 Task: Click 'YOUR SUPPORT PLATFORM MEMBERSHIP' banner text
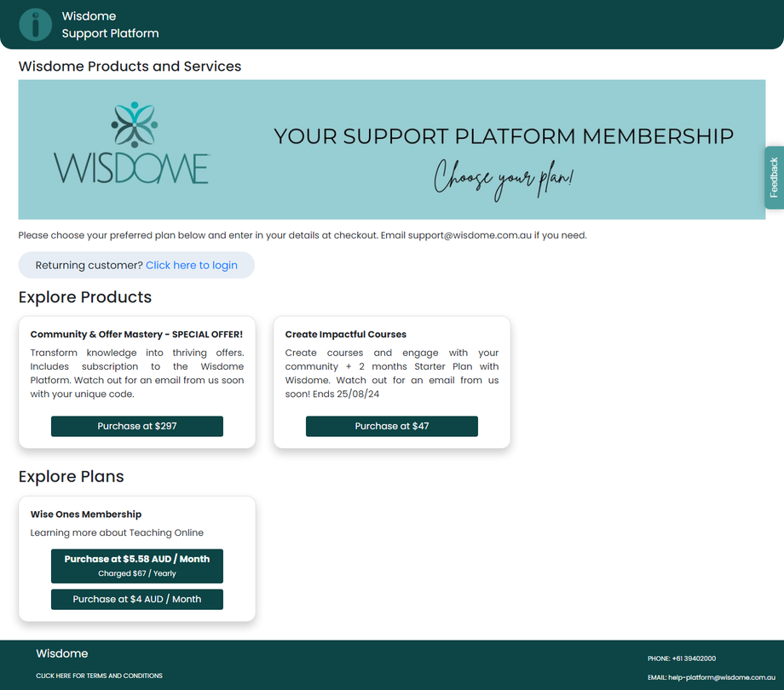[x=504, y=136]
